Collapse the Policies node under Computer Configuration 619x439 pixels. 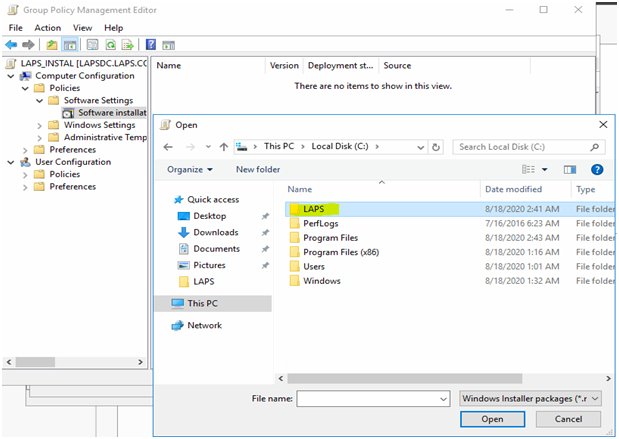25,88
